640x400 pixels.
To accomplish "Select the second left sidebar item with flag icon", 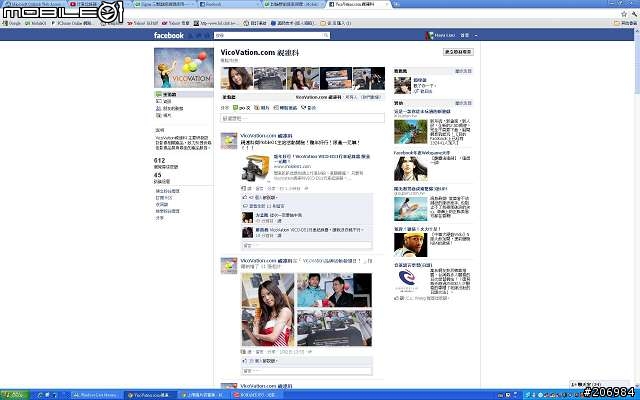I will coord(164,101).
